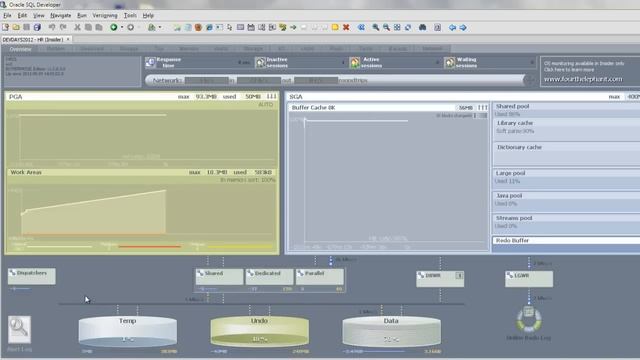Click the PGA panel header
The width and height of the screenshot is (640, 360).
pos(142,96)
